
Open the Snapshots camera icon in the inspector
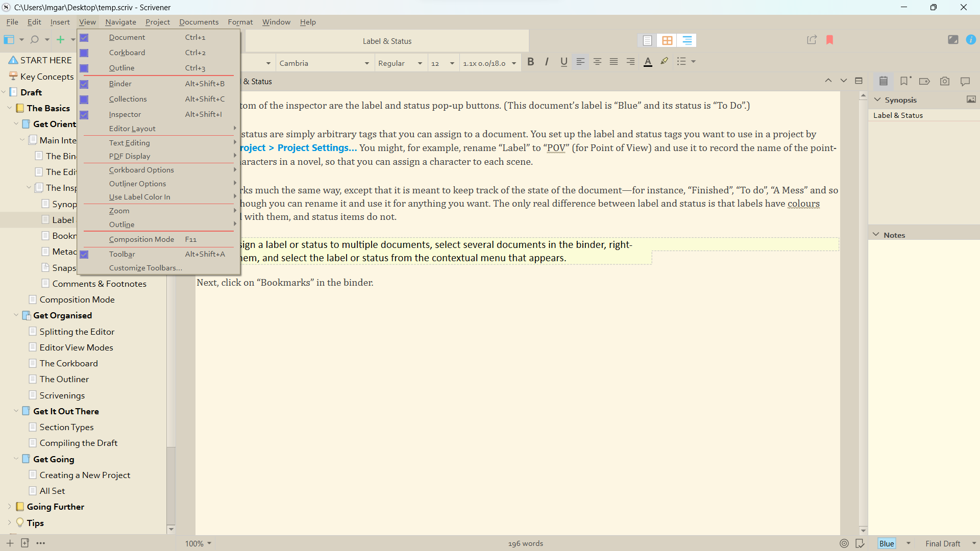tap(945, 81)
